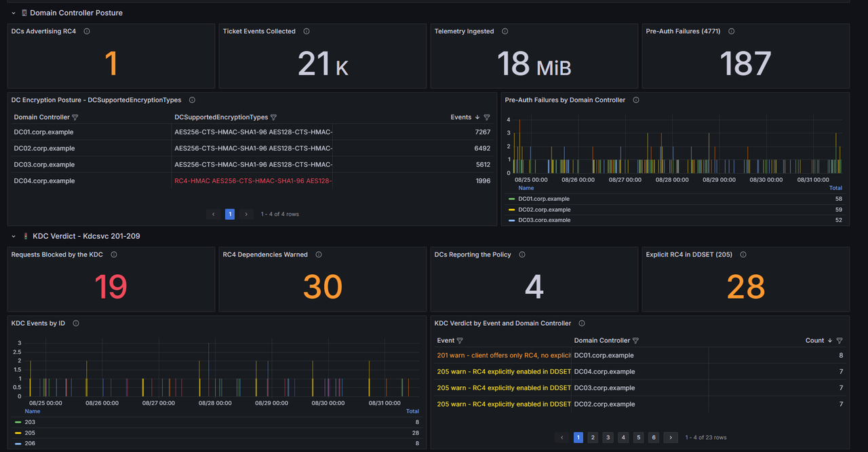Open info icon beside Requests Blocked by the KDC
The height and width of the screenshot is (452, 868).
click(114, 255)
